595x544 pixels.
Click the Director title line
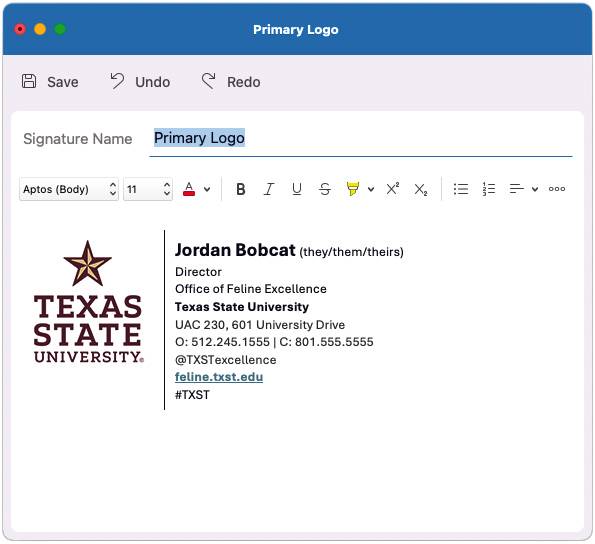point(198,272)
